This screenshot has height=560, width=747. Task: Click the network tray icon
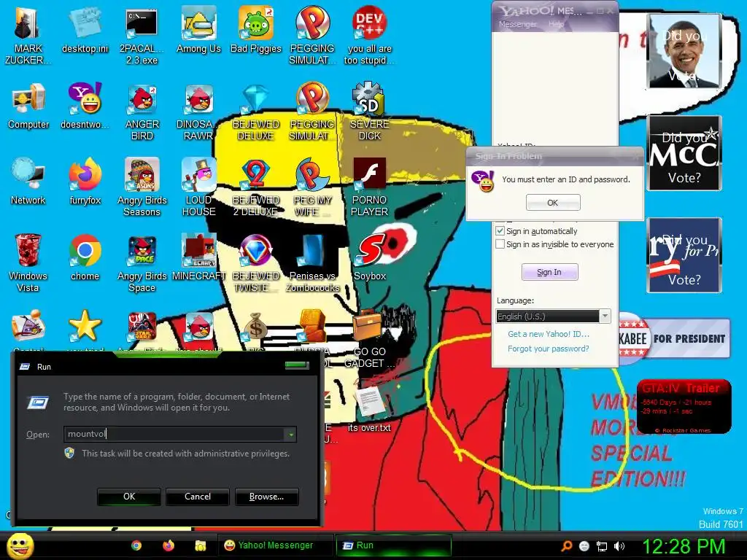pos(602,546)
